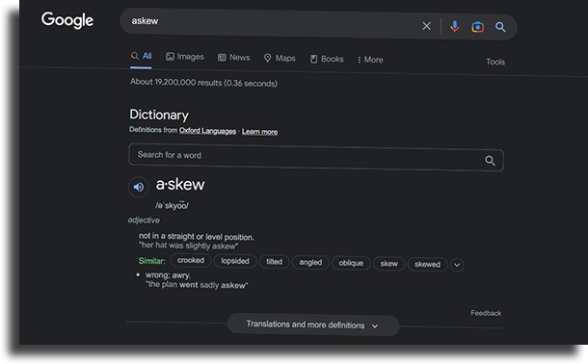Image resolution: width=588 pixels, height=364 pixels.
Task: Click the dictionary search magnifier icon
Action: 490,161
